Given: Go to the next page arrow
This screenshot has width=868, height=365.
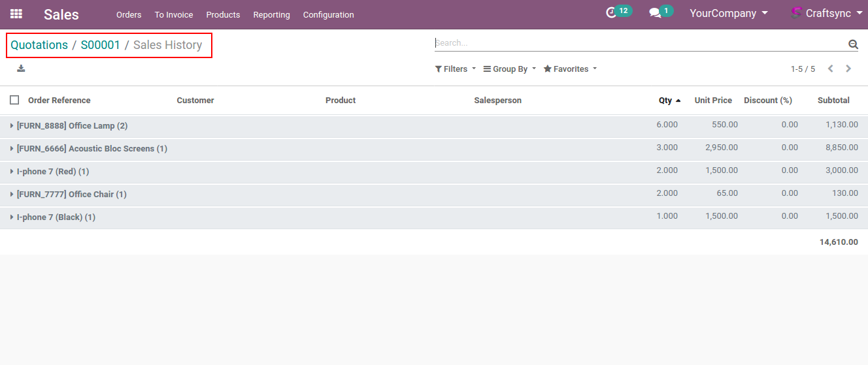Looking at the screenshot, I should coord(848,69).
